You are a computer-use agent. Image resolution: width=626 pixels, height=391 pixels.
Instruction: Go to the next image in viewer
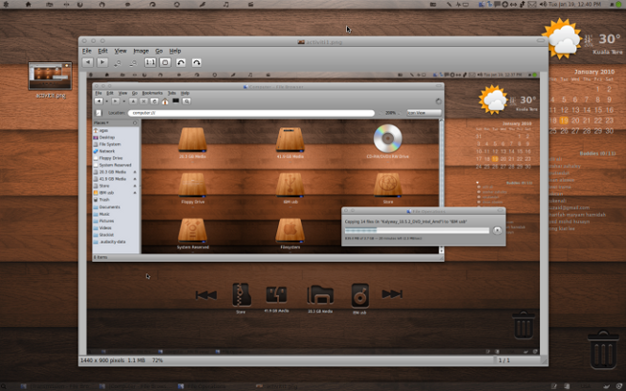coord(102,62)
